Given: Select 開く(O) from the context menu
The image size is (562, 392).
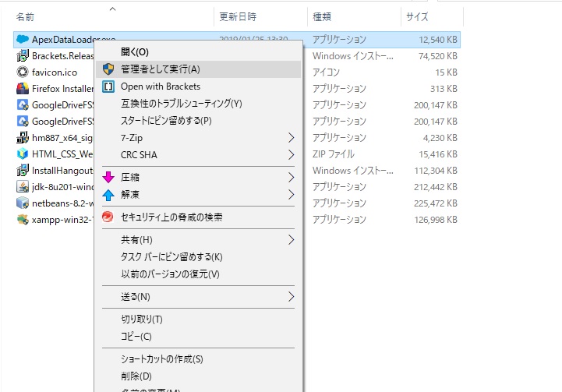Looking at the screenshot, I should 135,52.
